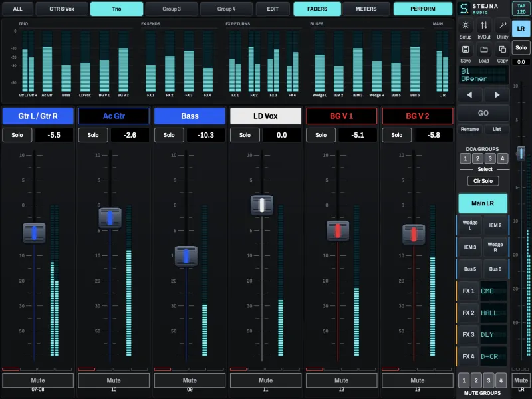Click the LD Vox fader knob
The image size is (532, 399).
(x=262, y=205)
